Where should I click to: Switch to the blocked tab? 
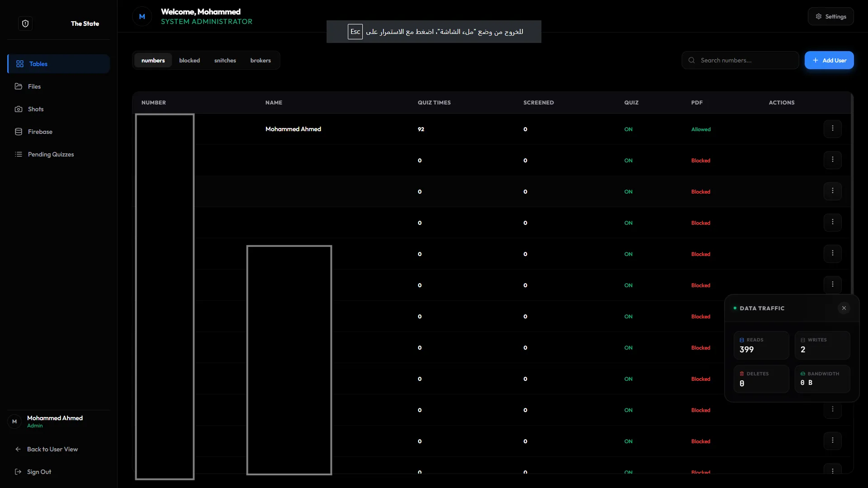click(x=190, y=60)
